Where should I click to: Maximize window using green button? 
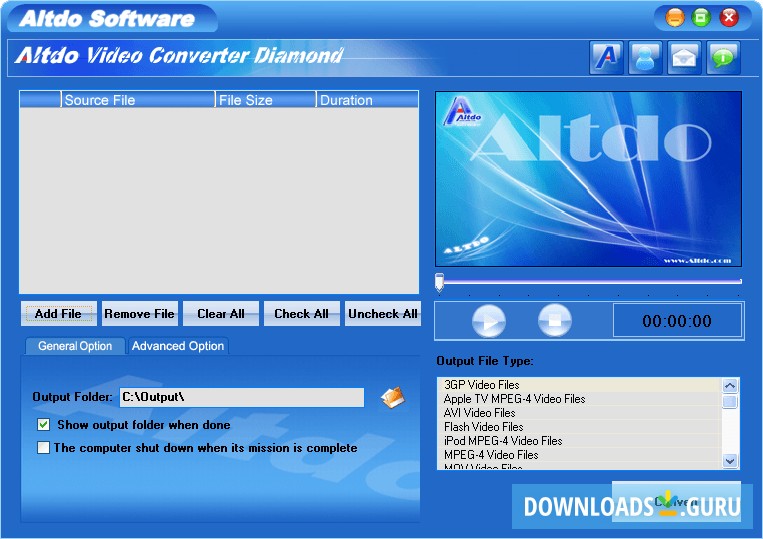701,18
